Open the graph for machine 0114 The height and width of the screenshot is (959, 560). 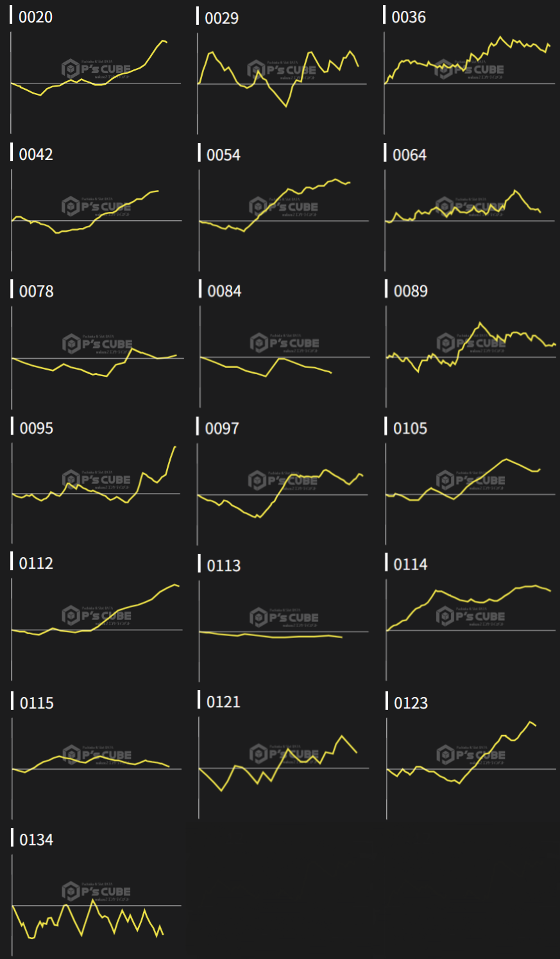coord(470,630)
